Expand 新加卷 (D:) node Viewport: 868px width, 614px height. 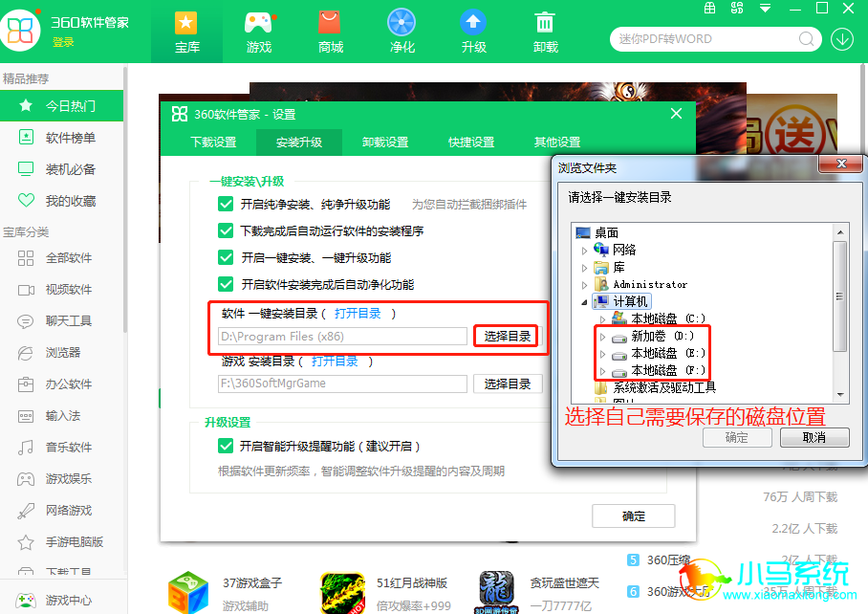coord(603,337)
